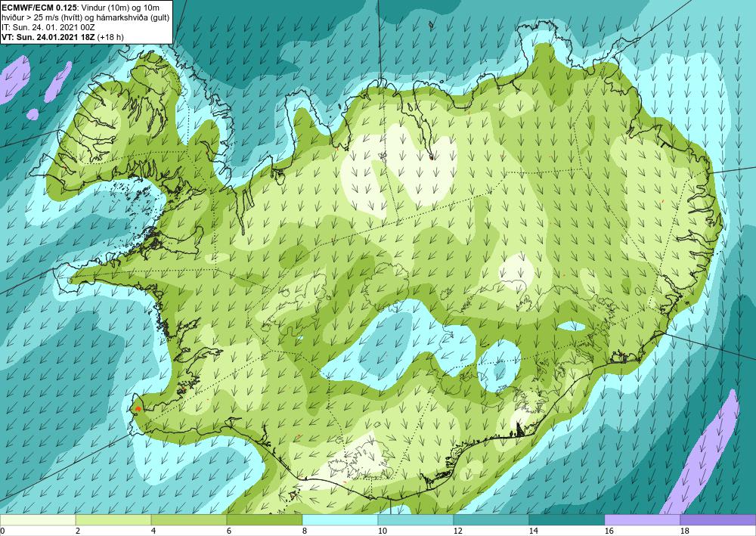Choose the 6–8 m/s darker green legend swatch
This screenshot has width=756, height=536.
[265, 520]
